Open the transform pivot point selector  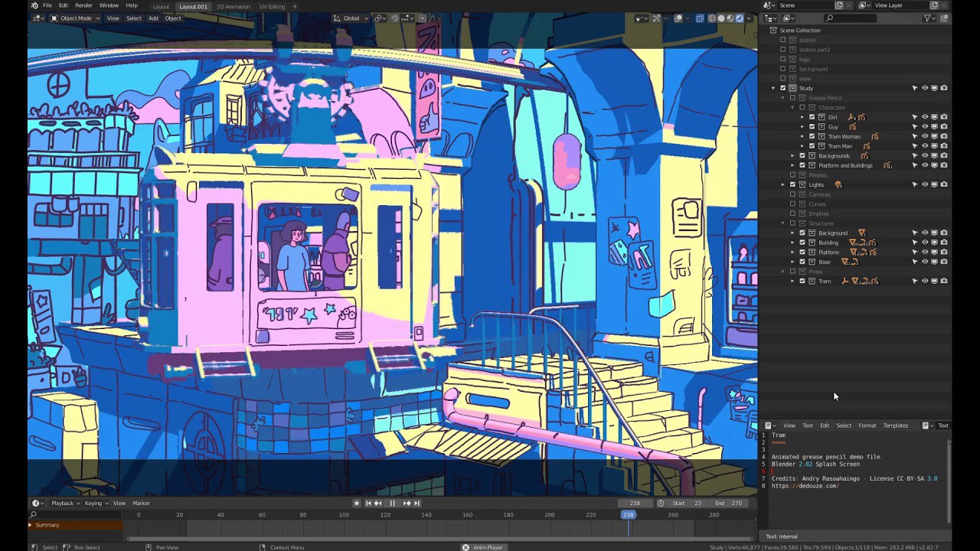click(381, 18)
